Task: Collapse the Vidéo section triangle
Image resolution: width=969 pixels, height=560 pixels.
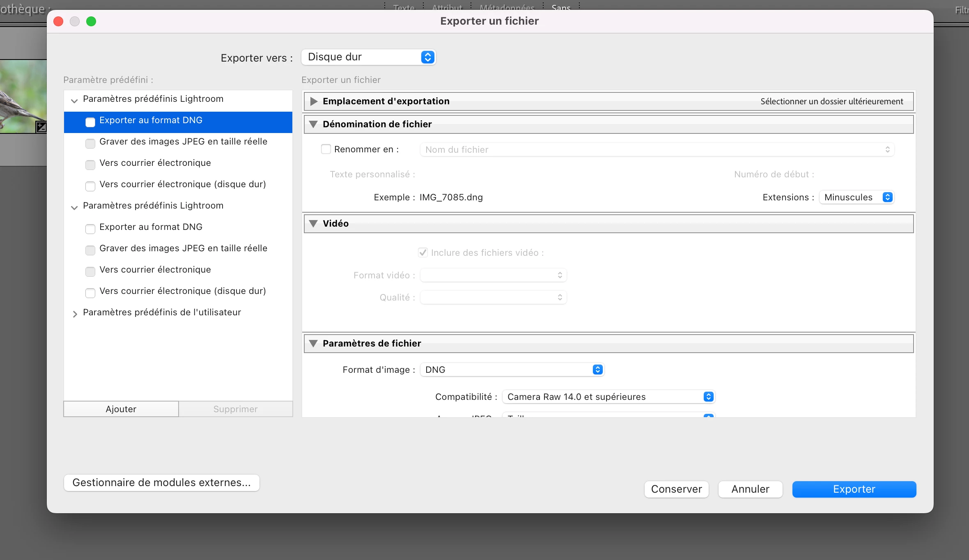Action: click(x=313, y=224)
